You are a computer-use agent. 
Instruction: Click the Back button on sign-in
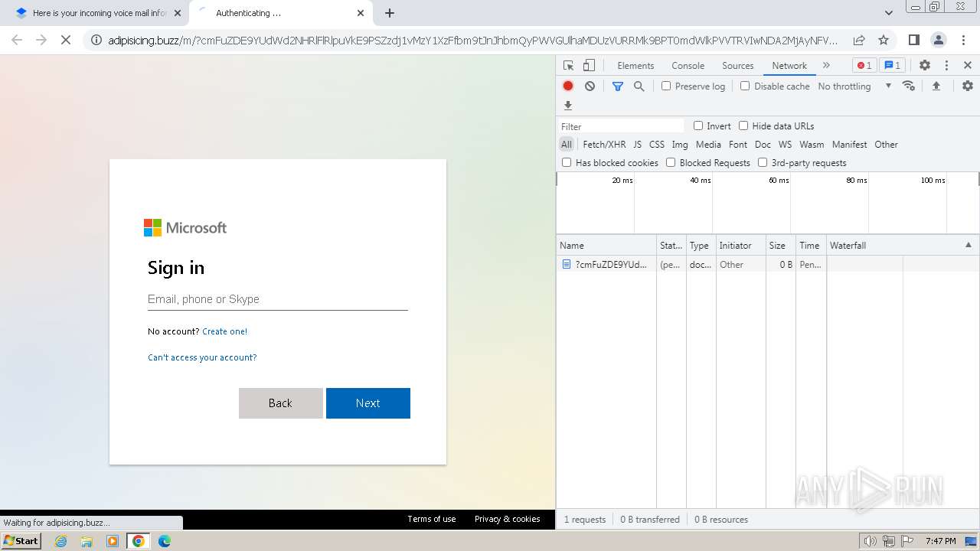pyautogui.click(x=281, y=403)
